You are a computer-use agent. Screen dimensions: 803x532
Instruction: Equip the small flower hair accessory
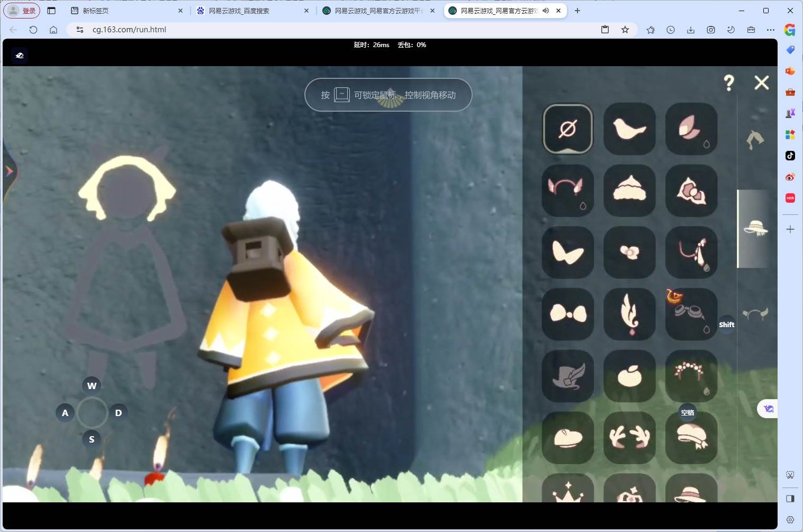(629, 252)
